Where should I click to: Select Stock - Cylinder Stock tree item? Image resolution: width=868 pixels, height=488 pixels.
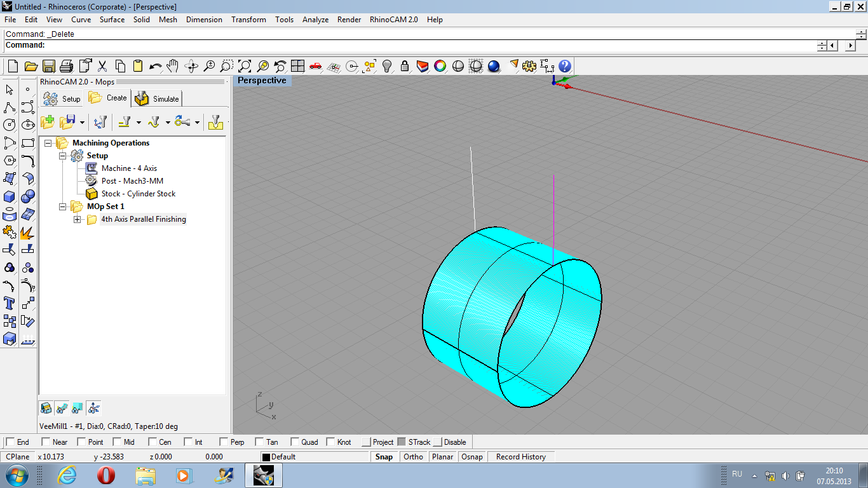(139, 194)
